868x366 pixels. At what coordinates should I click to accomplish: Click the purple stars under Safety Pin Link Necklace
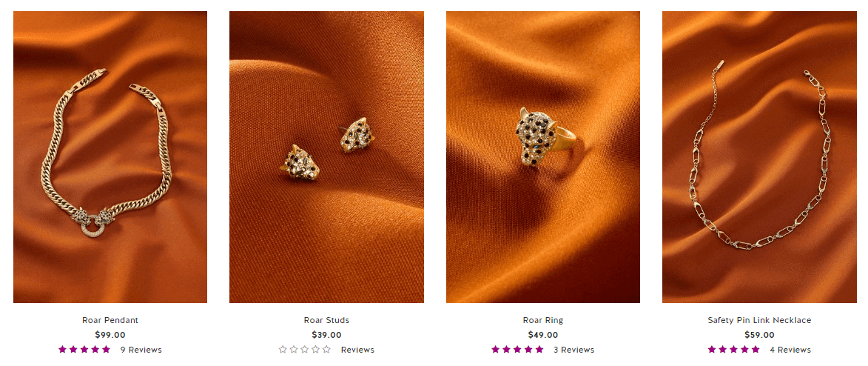(733, 350)
